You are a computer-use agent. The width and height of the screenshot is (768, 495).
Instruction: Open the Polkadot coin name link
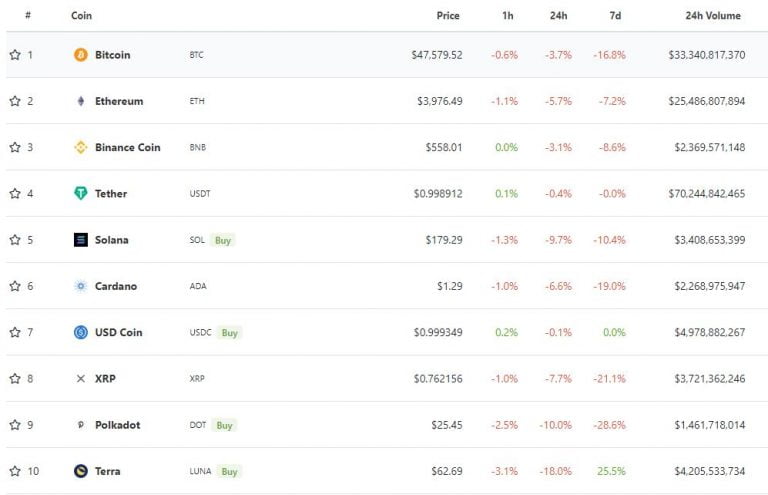coord(117,425)
